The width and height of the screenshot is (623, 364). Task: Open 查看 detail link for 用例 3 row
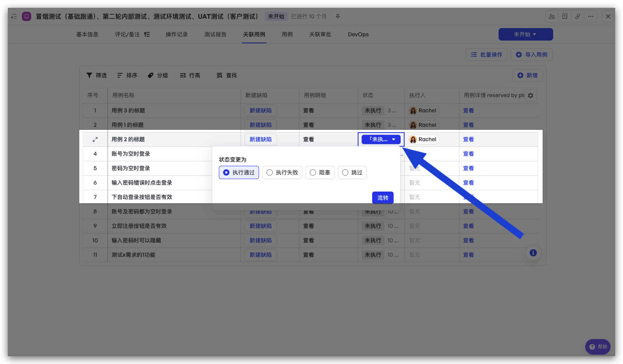tap(469, 110)
